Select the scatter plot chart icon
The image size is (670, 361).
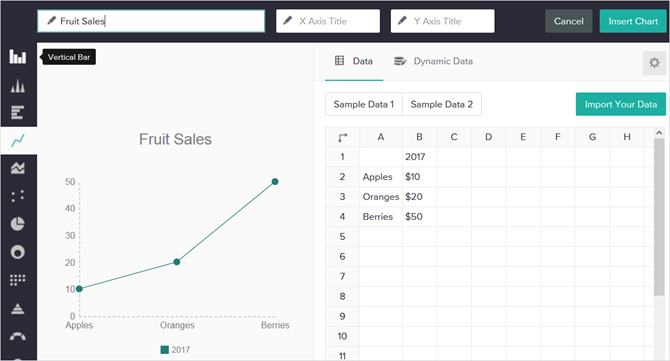coord(18,196)
